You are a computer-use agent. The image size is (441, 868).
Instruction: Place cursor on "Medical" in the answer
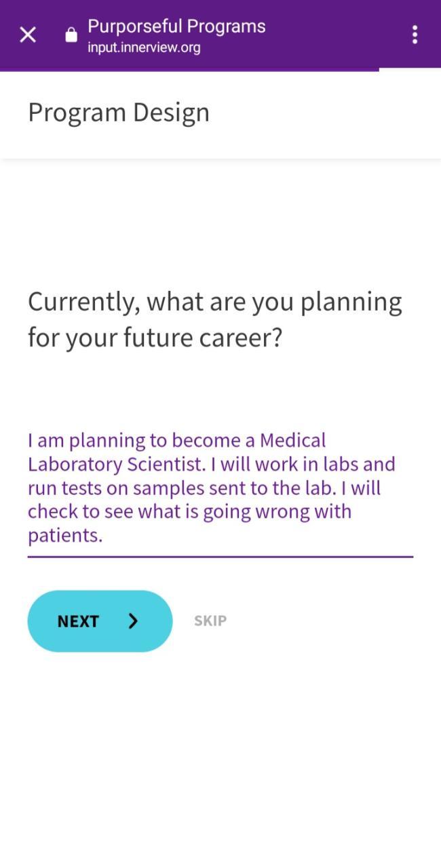coord(292,441)
